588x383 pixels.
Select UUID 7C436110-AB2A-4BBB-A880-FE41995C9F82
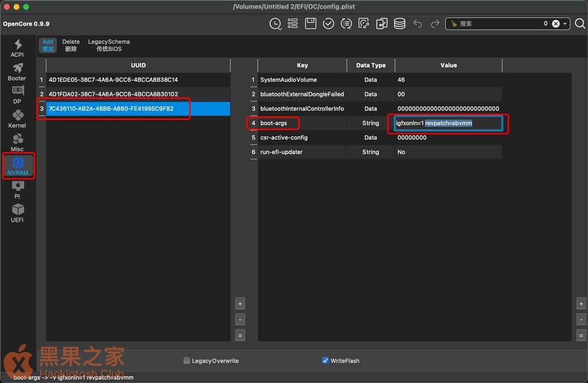tap(138, 108)
